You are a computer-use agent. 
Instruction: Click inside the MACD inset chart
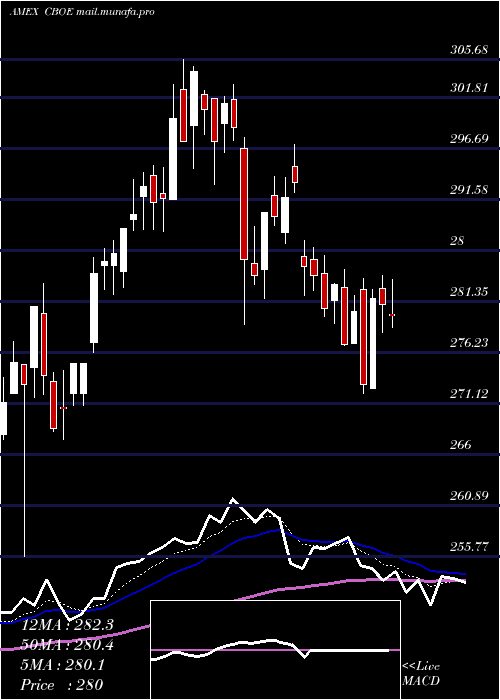pos(275,650)
